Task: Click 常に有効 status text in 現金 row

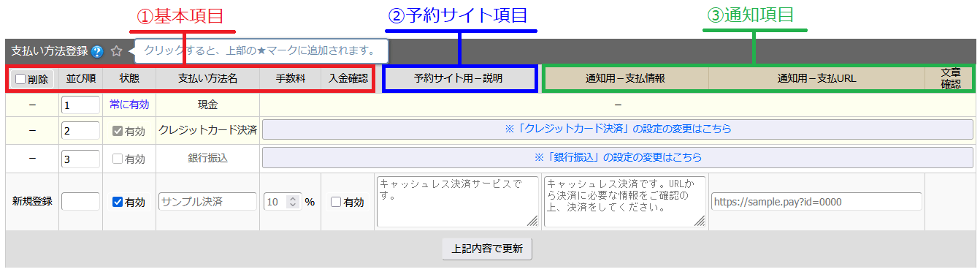Action: click(129, 105)
